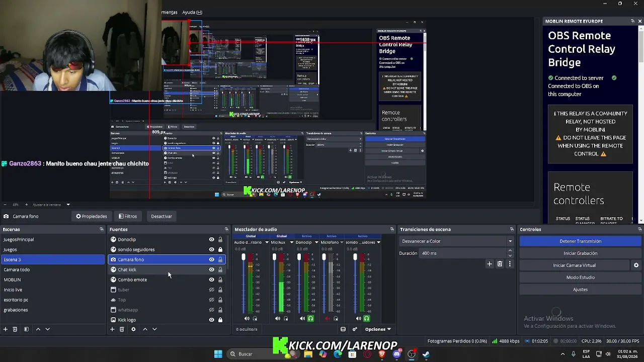Expand the sonido seguidores channel menu arrow
Screen dimensions: 644x362
[x=378, y=242]
